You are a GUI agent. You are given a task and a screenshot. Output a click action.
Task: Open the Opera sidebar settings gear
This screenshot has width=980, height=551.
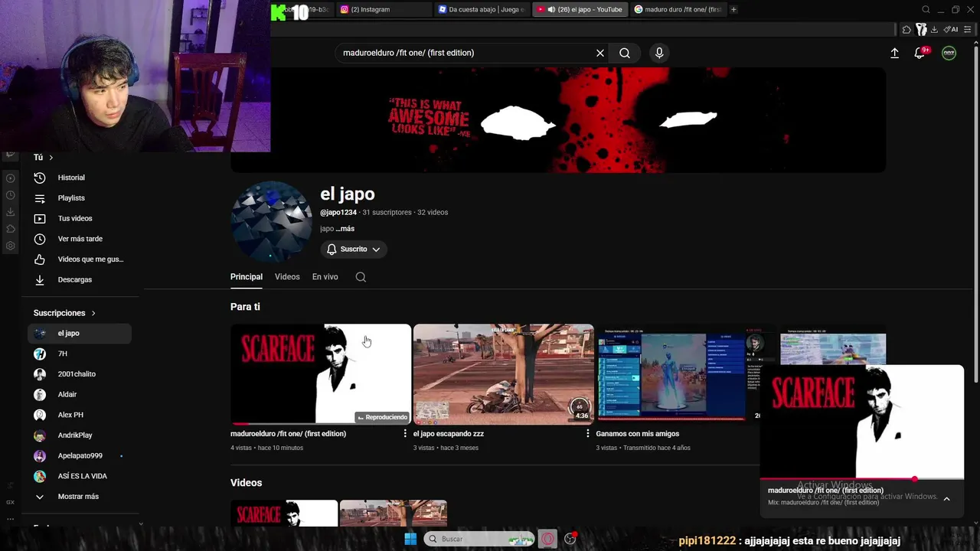11,246
